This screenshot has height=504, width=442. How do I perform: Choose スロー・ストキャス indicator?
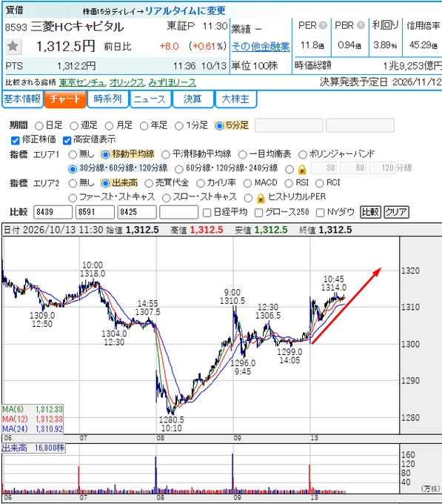[x=167, y=198]
